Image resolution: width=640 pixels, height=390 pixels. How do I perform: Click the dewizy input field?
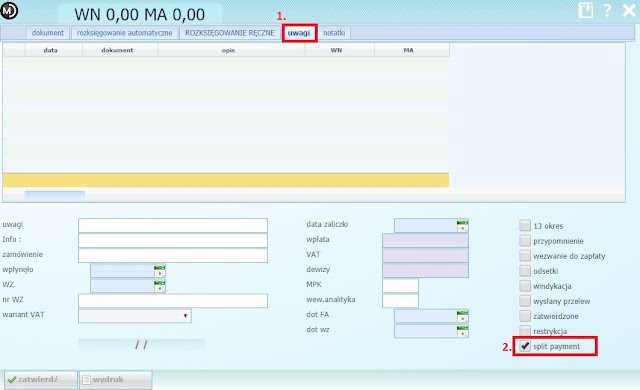click(x=425, y=271)
